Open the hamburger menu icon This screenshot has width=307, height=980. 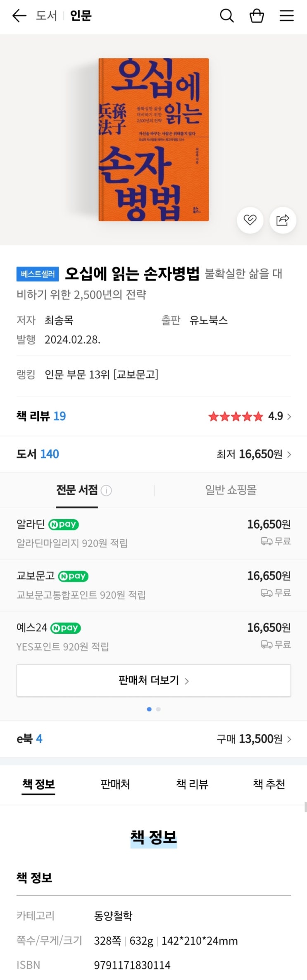coord(286,16)
